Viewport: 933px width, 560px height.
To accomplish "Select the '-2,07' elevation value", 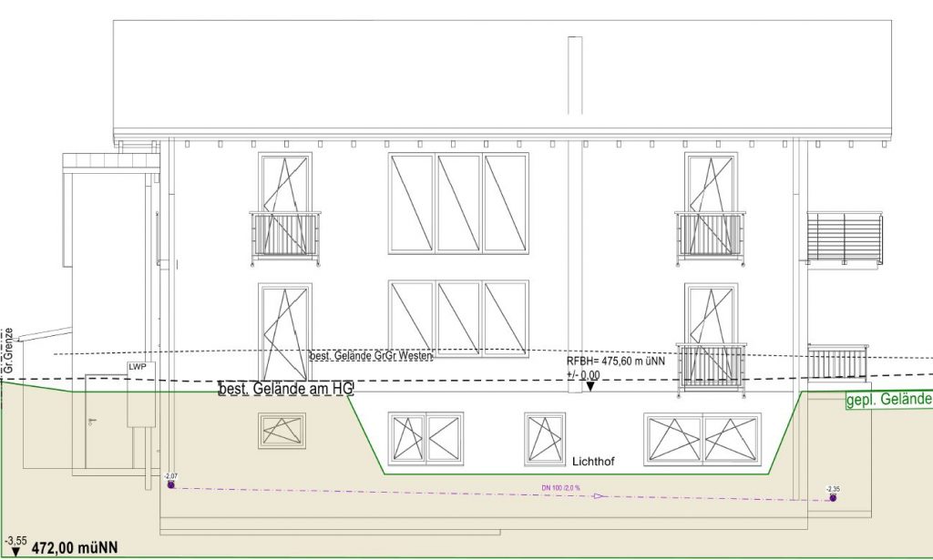I will pyautogui.click(x=170, y=476).
